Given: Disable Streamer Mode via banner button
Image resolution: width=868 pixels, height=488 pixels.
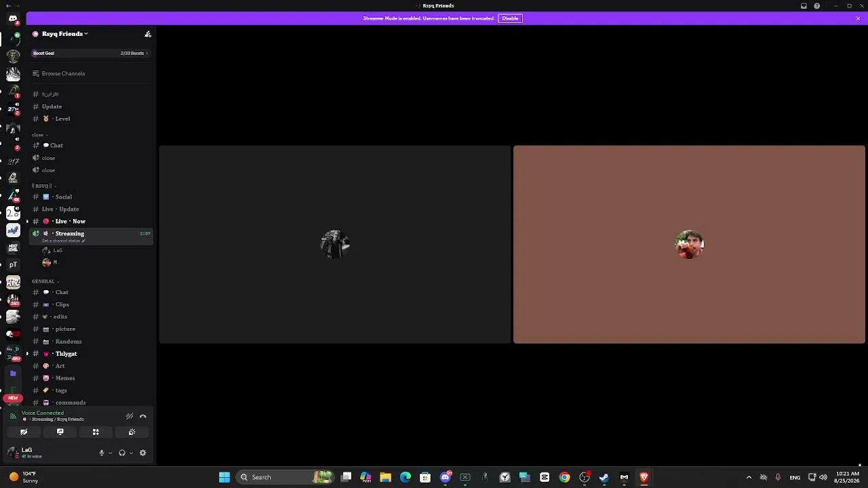Looking at the screenshot, I should click(x=510, y=18).
